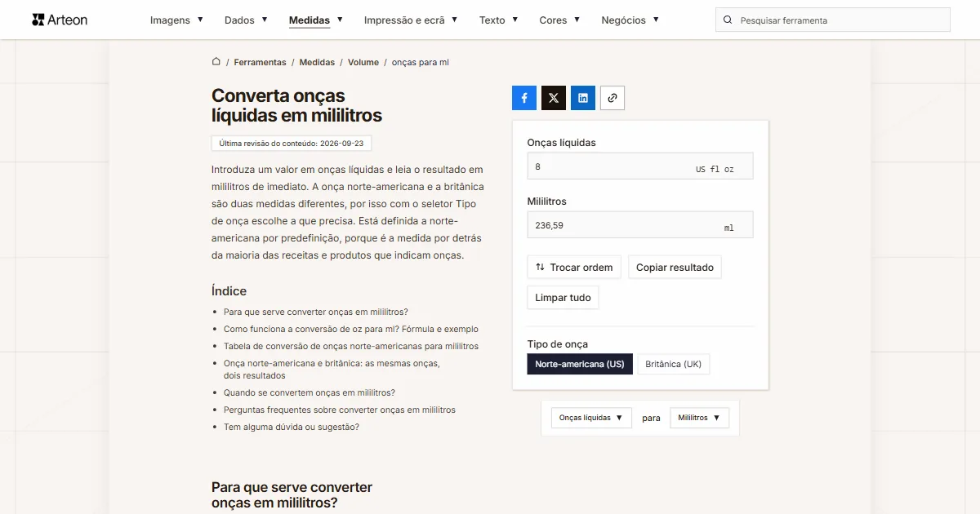Jump to 'Para que serve converter onças' section
980x514 pixels.
(x=315, y=312)
